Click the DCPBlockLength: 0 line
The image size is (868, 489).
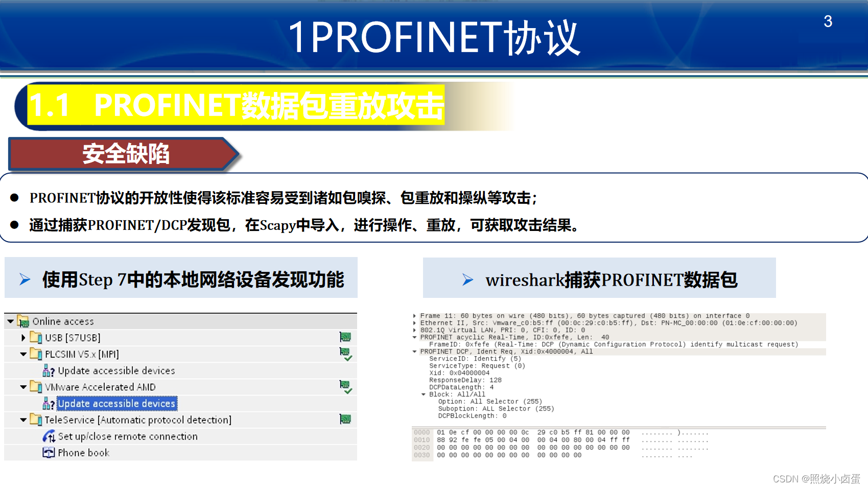(x=472, y=416)
